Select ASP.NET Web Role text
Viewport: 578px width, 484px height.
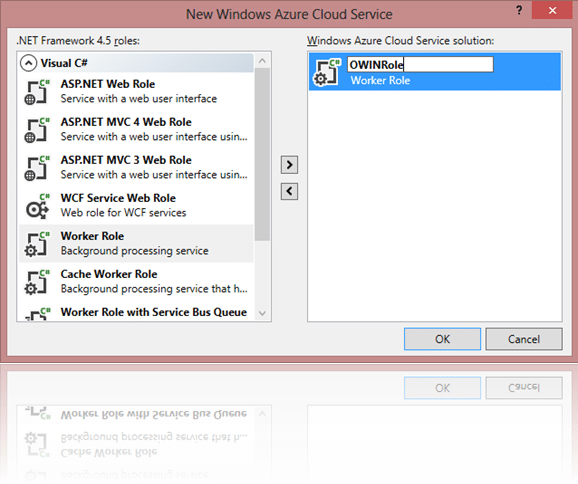click(108, 84)
